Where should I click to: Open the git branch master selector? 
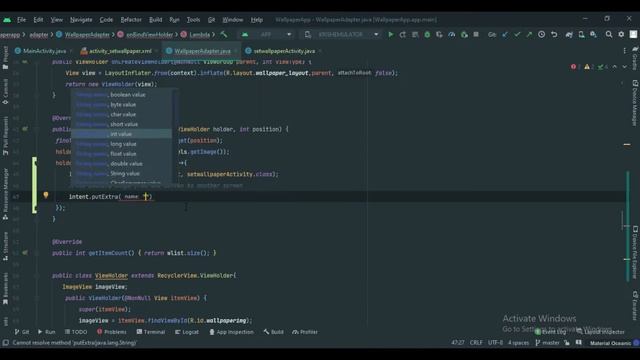point(547,343)
